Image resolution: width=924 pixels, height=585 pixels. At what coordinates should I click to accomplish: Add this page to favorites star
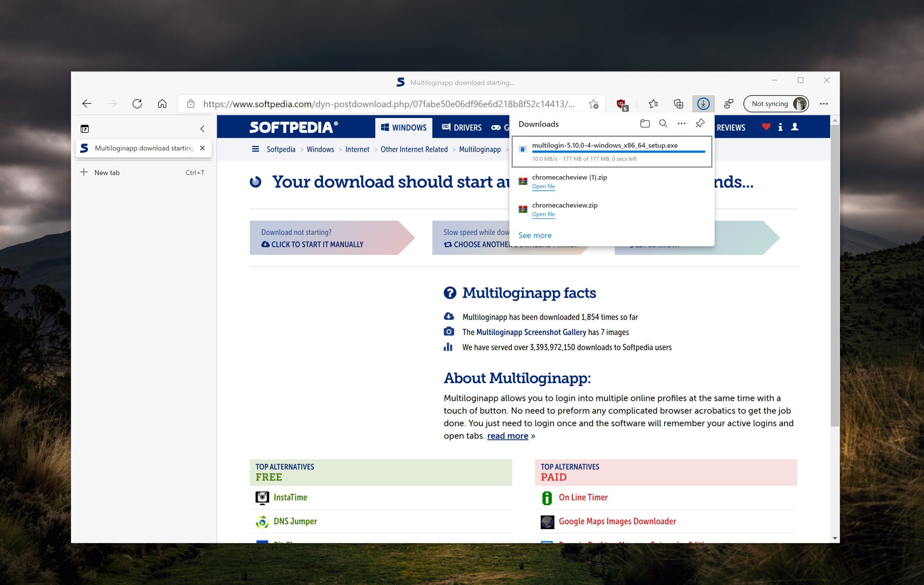coord(594,104)
